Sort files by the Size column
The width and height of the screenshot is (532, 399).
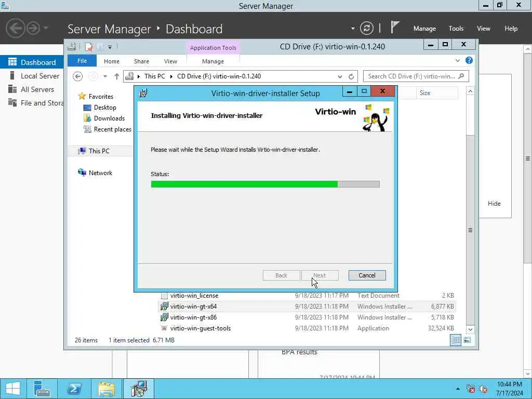coord(437,92)
